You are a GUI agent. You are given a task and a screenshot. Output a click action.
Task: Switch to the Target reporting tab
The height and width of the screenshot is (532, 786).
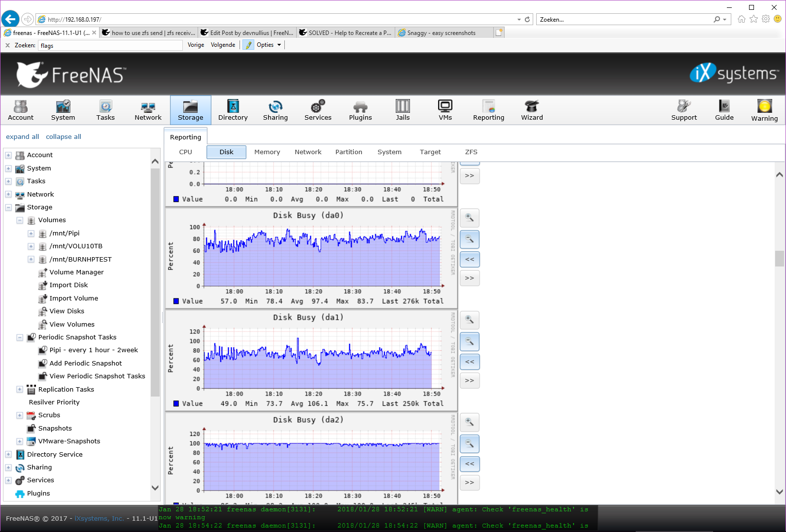pos(430,152)
